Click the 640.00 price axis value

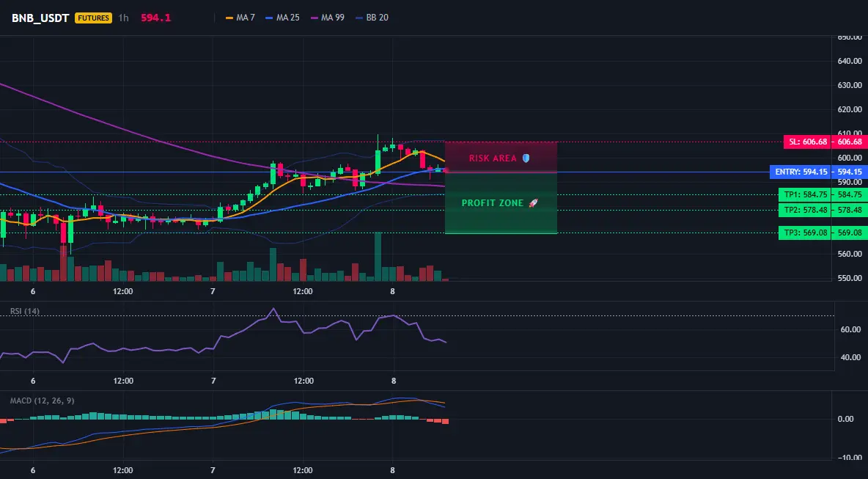point(850,61)
